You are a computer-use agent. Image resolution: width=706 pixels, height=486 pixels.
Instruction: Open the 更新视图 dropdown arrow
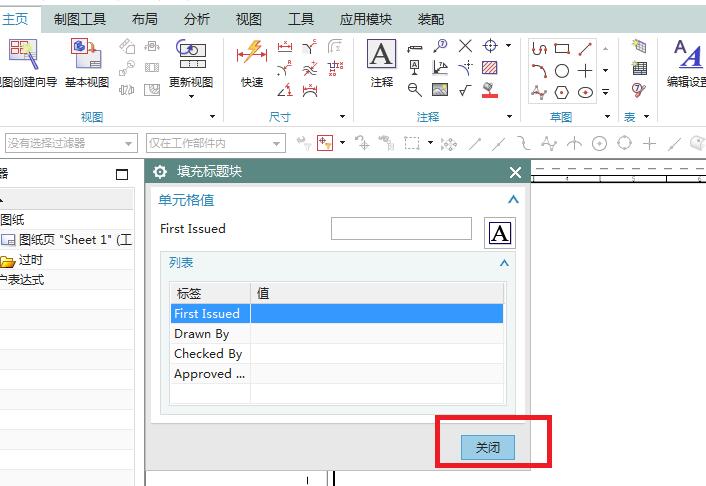click(x=190, y=97)
